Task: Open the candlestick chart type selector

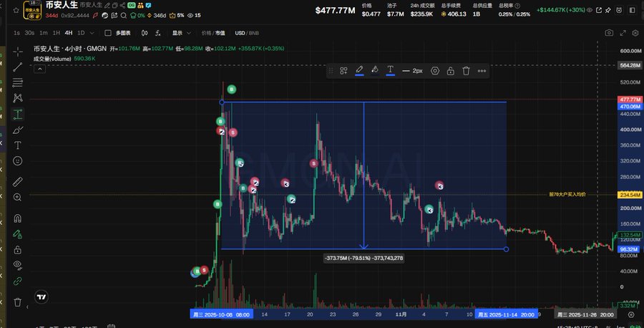Action: click(145, 33)
